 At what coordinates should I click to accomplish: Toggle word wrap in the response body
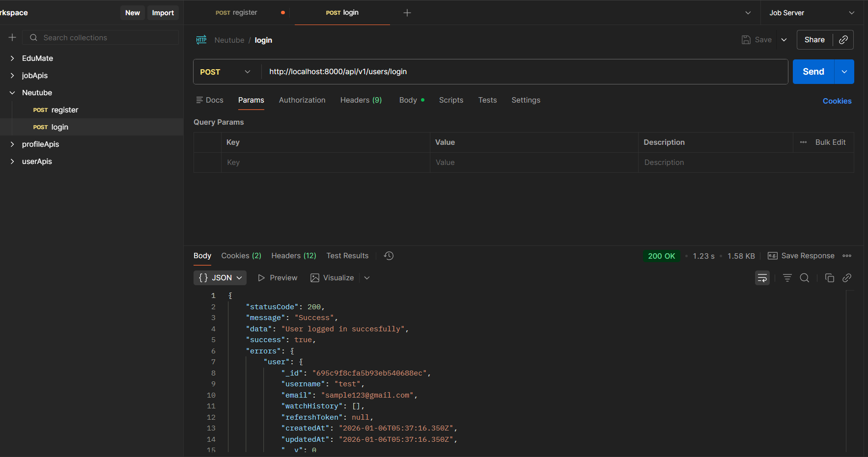pyautogui.click(x=762, y=278)
